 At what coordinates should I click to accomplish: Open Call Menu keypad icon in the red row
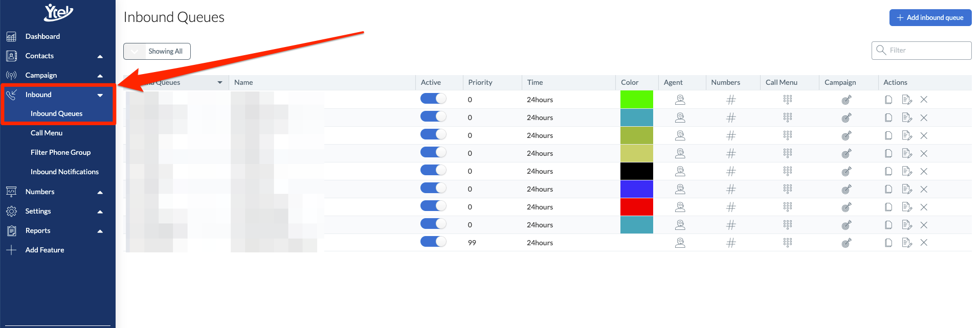click(787, 207)
